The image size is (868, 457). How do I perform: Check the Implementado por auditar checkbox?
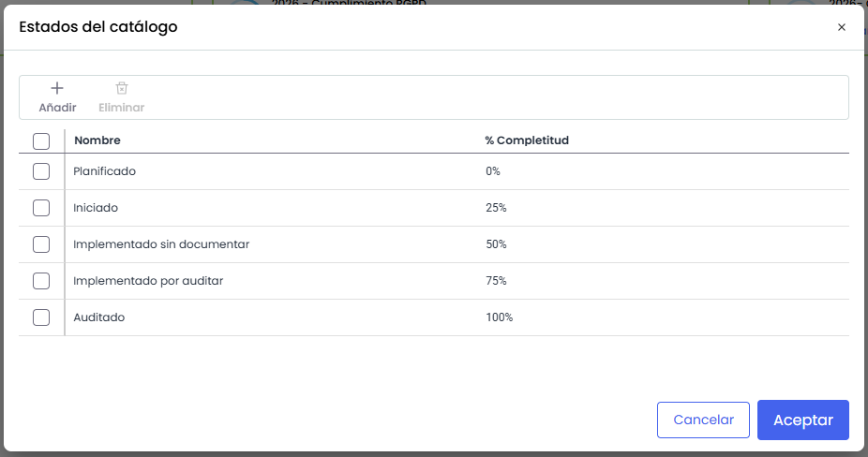[x=41, y=281]
